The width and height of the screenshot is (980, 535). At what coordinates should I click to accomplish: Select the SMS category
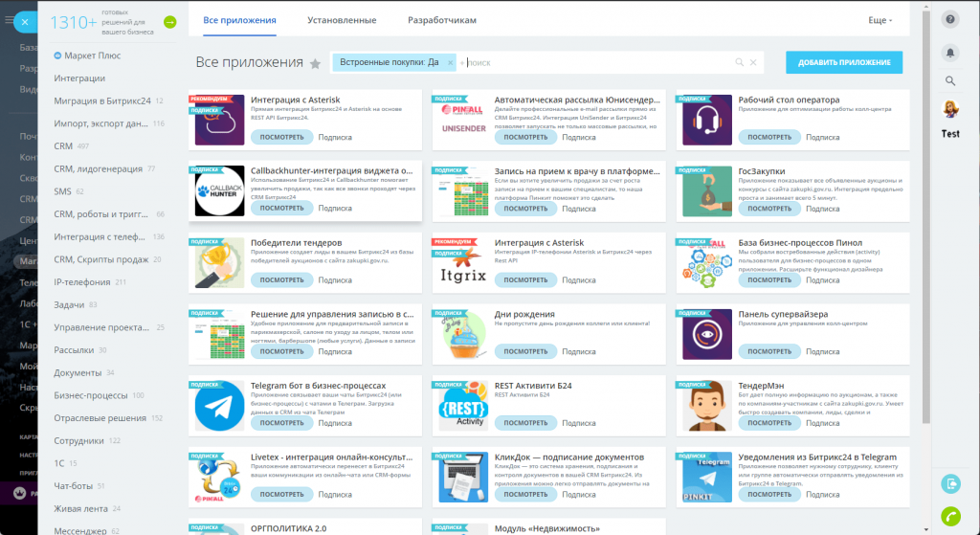62,191
